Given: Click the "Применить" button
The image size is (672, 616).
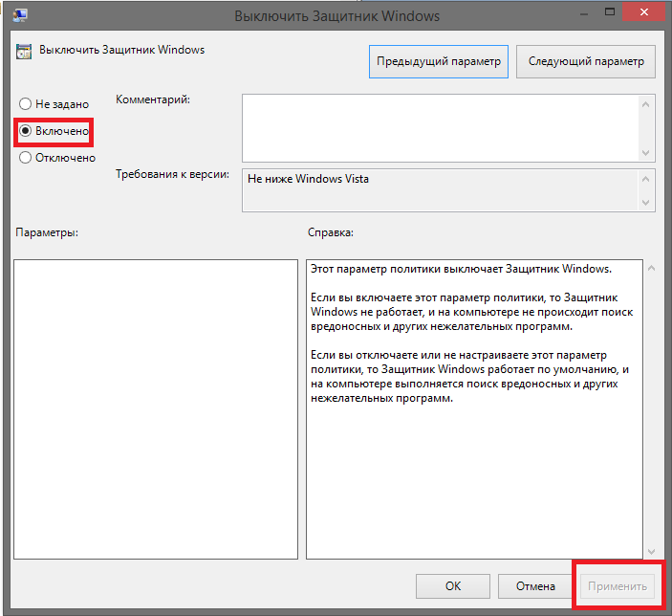Looking at the screenshot, I should 618,586.
